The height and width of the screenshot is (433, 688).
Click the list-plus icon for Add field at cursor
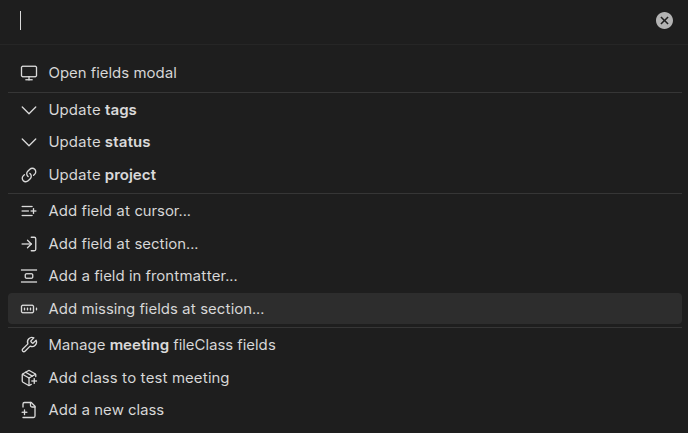[29, 211]
